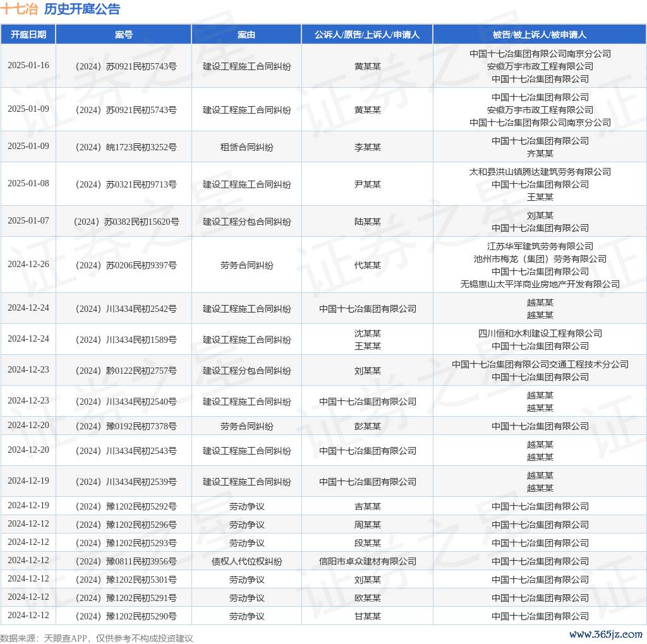Click the 历史开庭公告 heading
The image size is (647, 644).
(82, 9)
